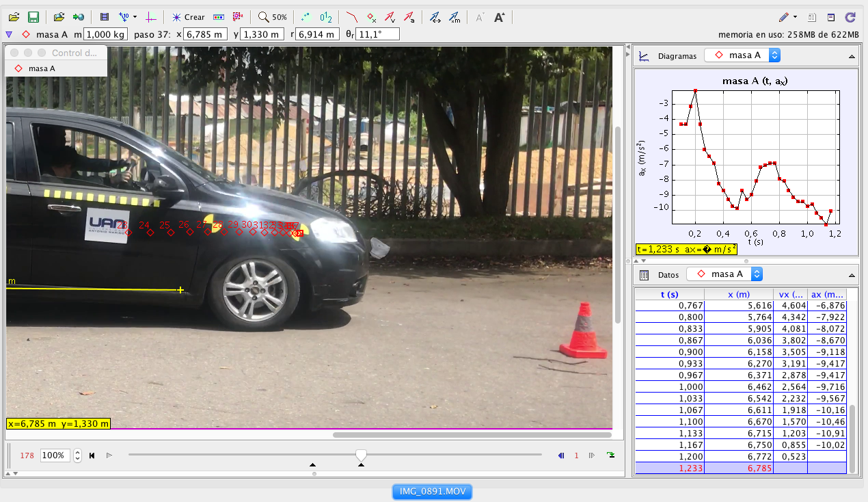Open the 50% zoom magnifier control
The height and width of the screenshot is (502, 868).
click(272, 17)
